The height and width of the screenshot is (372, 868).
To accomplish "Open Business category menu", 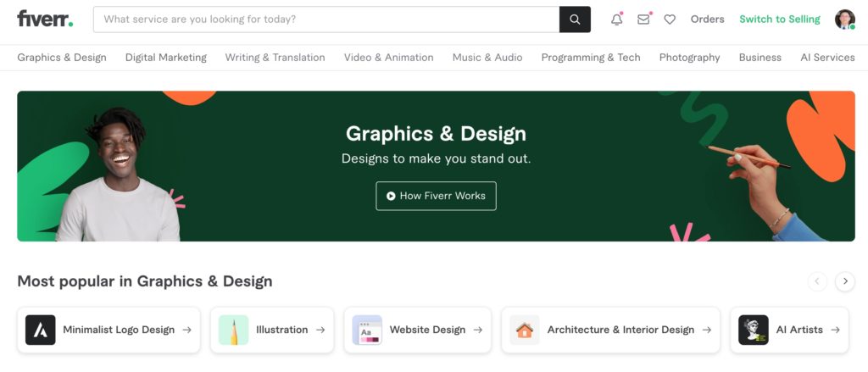I will point(760,58).
